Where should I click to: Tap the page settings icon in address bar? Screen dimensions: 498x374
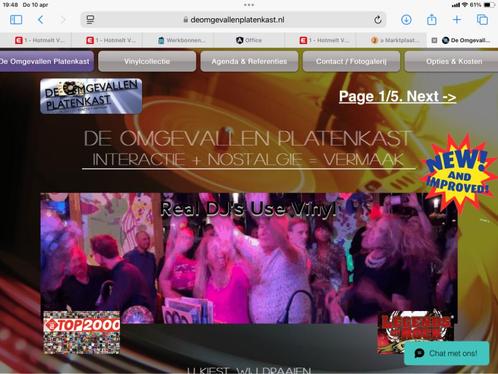90,20
